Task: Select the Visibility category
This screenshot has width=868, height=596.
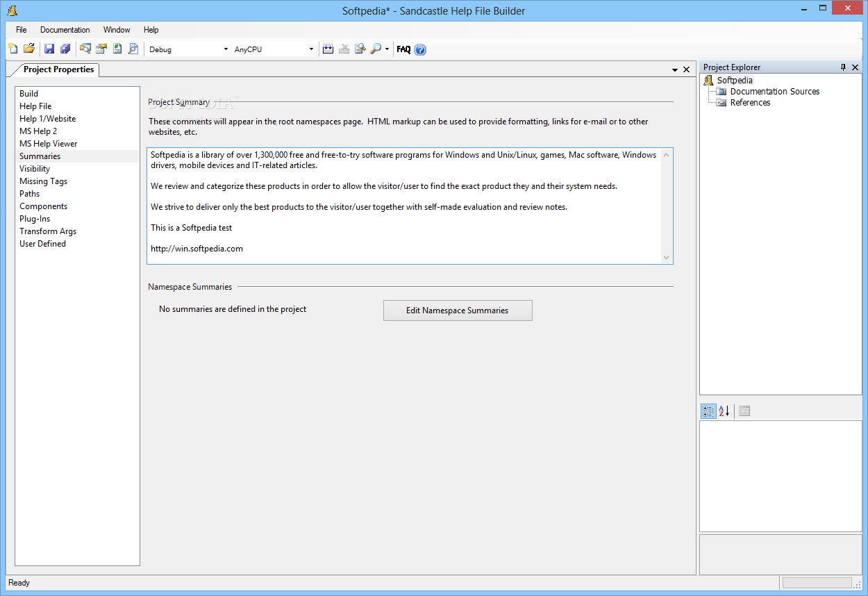Action: click(77, 169)
